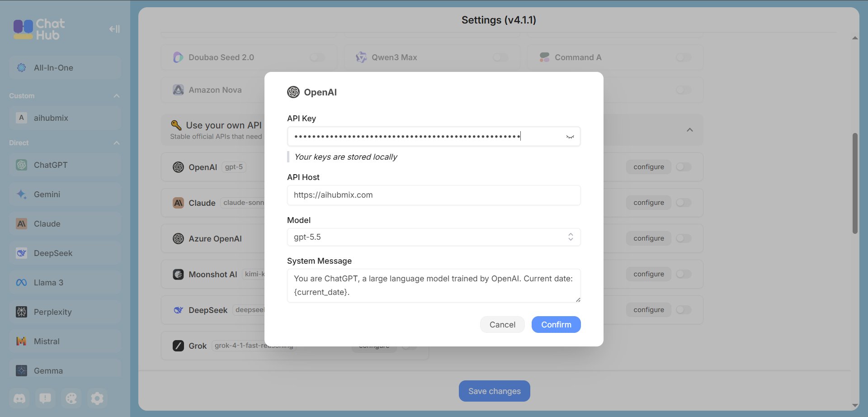Screen dimensions: 868x417
Task: Open ChatGPT in sidebar
Action: (x=65, y=165)
